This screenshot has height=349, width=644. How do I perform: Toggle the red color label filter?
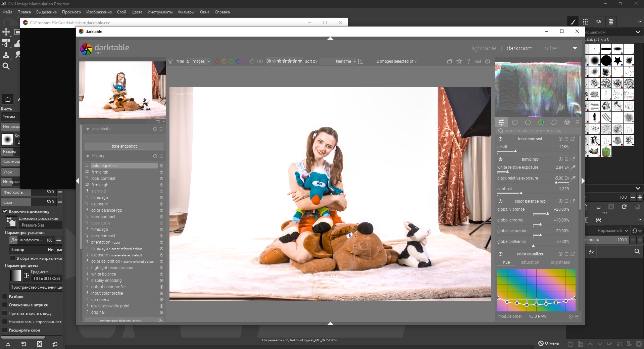click(217, 61)
